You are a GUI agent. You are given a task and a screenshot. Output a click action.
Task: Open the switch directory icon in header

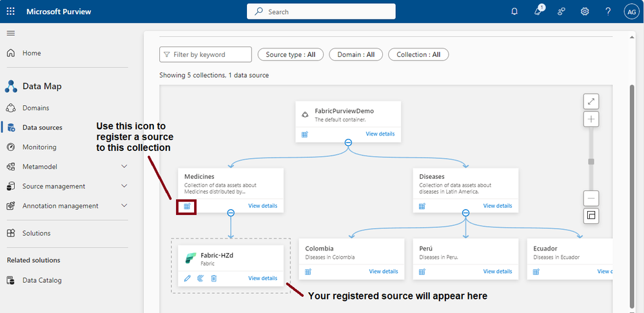click(561, 12)
